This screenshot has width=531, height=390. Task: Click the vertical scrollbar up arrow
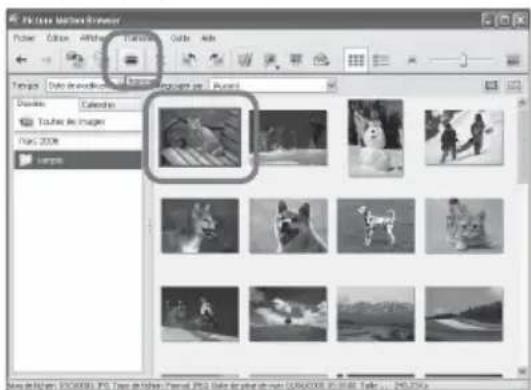coord(522,103)
